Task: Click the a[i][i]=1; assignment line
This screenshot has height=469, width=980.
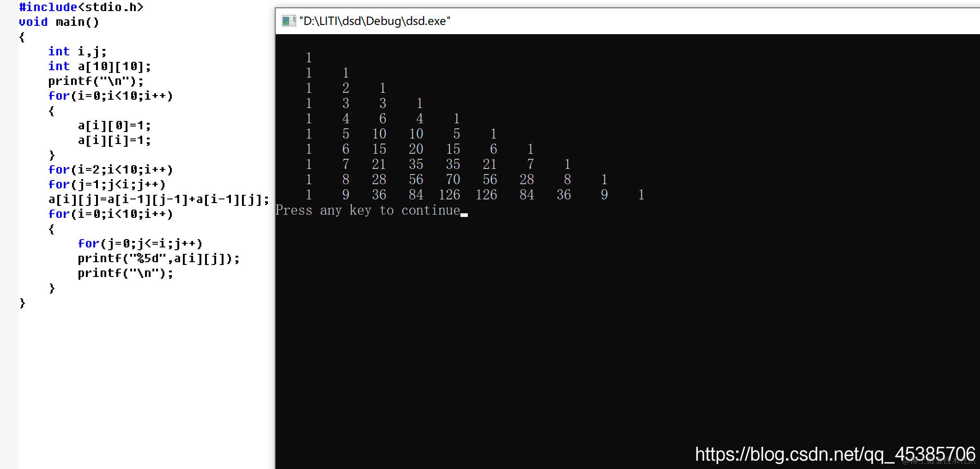Action: coord(115,140)
